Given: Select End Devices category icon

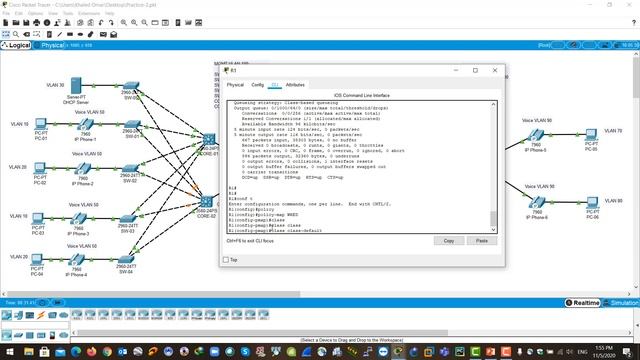Looking at the screenshot, I should point(18,315).
